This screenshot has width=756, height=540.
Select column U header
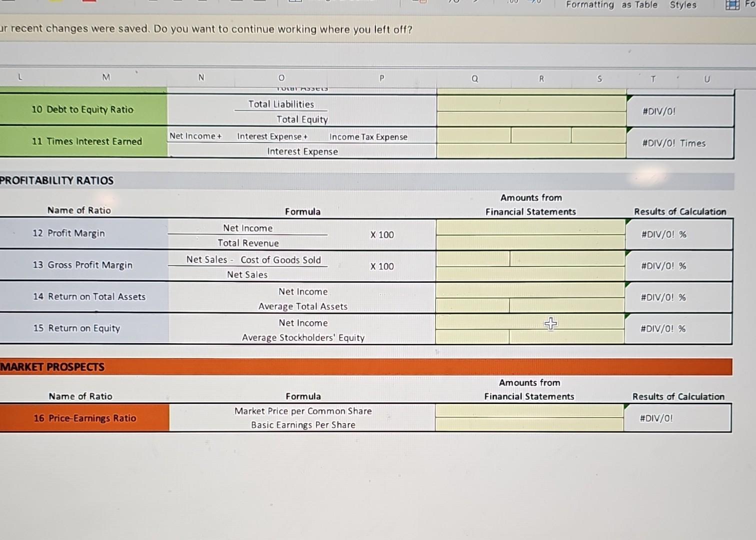pos(707,78)
